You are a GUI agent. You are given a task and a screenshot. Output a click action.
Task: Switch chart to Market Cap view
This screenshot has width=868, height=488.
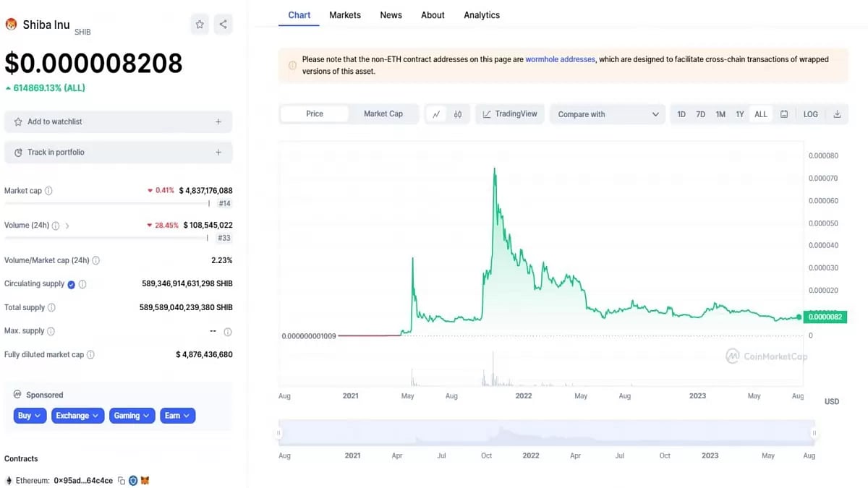tap(383, 114)
